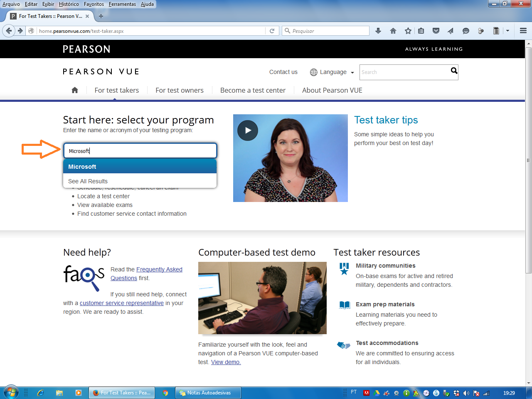Click the program name input with Microsoft

pyautogui.click(x=140, y=151)
